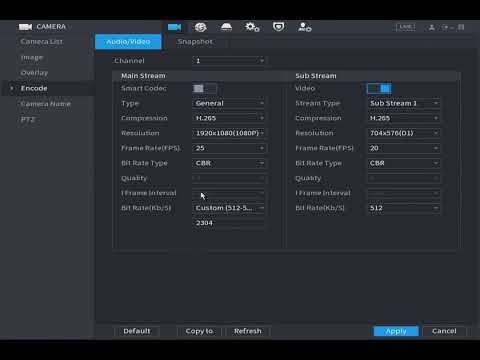Open the Channel dropdown
This screenshot has width=480, height=360.
tap(229, 61)
